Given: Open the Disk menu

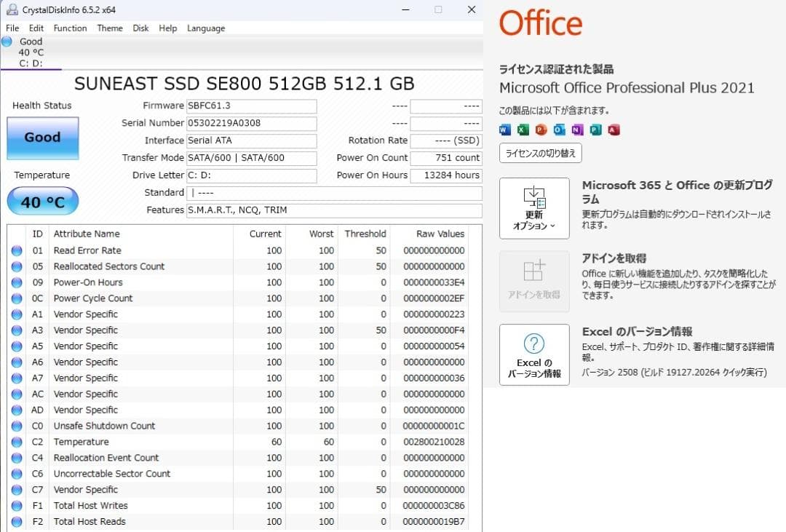Looking at the screenshot, I should [x=140, y=28].
